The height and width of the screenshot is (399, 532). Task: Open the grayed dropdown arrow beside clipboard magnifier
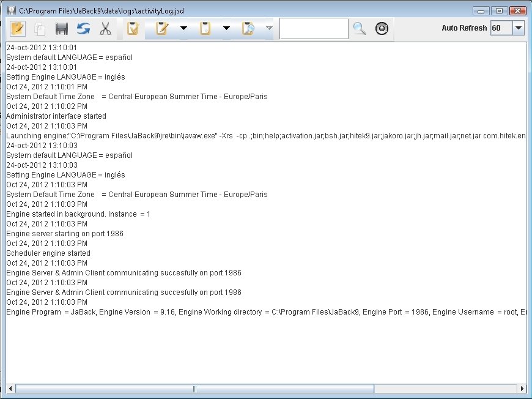click(269, 28)
